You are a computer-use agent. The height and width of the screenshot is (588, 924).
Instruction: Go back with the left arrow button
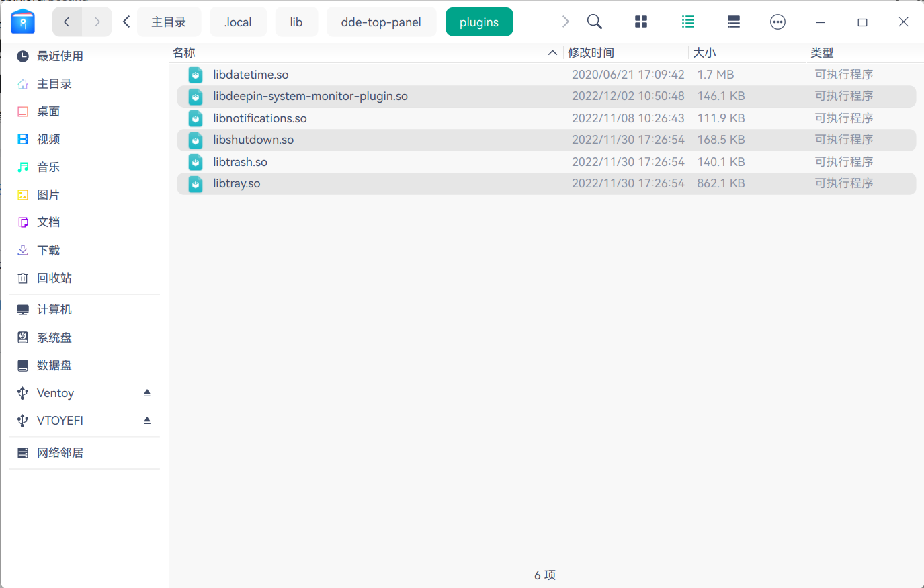click(67, 22)
